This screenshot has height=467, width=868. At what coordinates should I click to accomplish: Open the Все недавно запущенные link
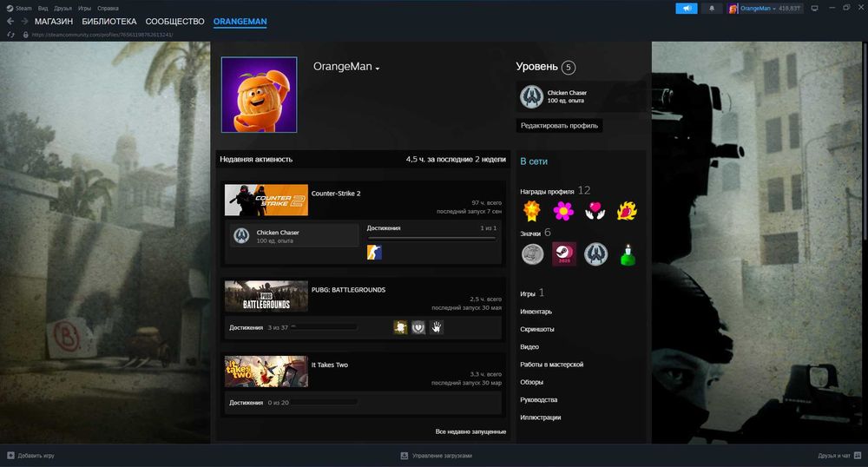[x=470, y=431]
